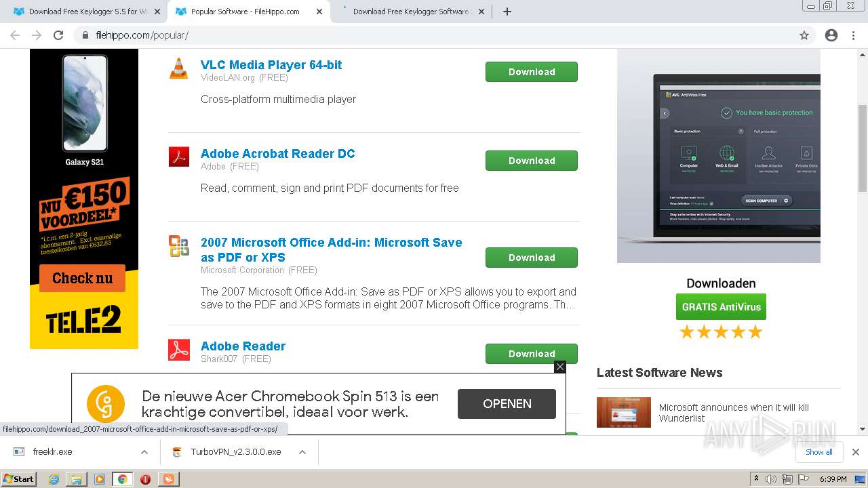Click the Microsoft Office Add-in icon

coord(179,246)
